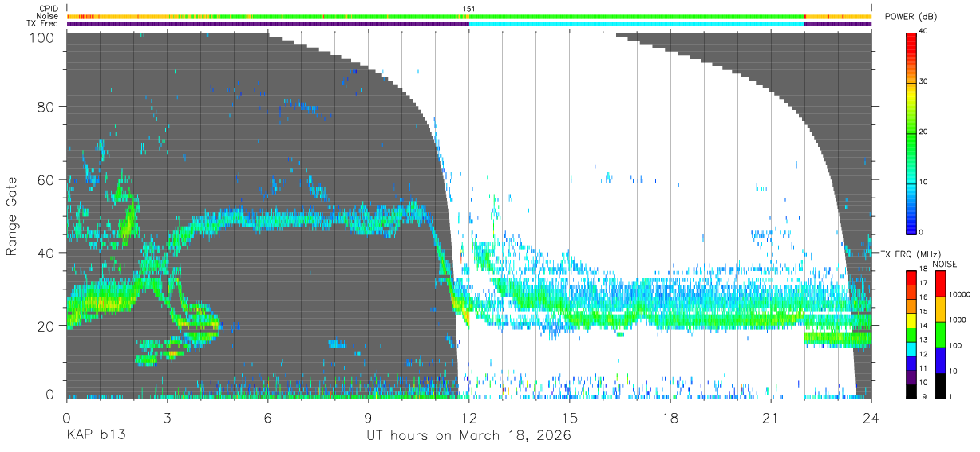Click noise scale value '1000'
The image size is (980, 452).
pyautogui.click(x=958, y=320)
